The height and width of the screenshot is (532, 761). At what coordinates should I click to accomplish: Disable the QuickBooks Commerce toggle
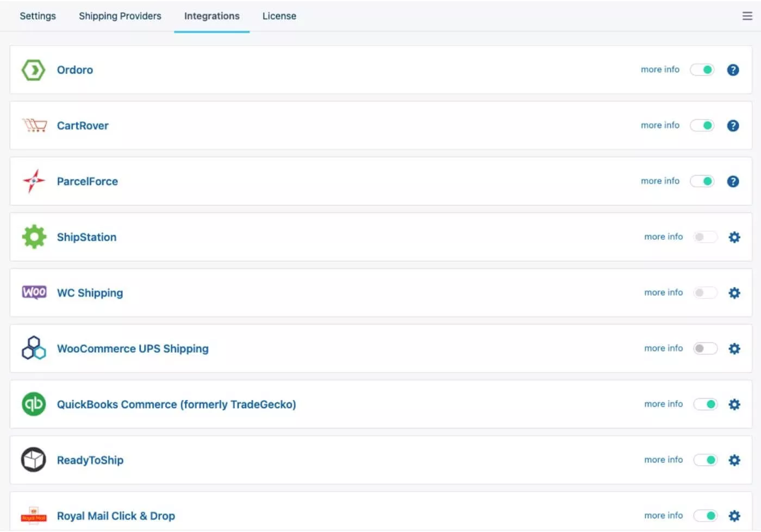(x=705, y=404)
